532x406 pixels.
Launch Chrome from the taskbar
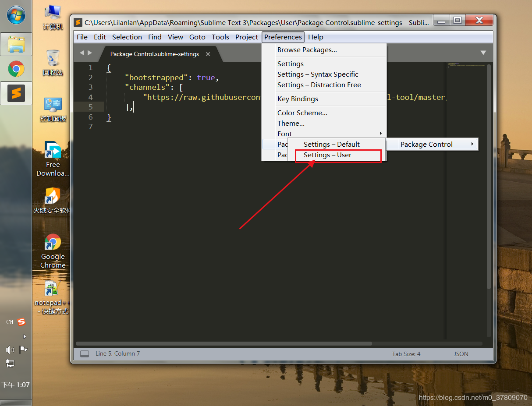[x=16, y=69]
